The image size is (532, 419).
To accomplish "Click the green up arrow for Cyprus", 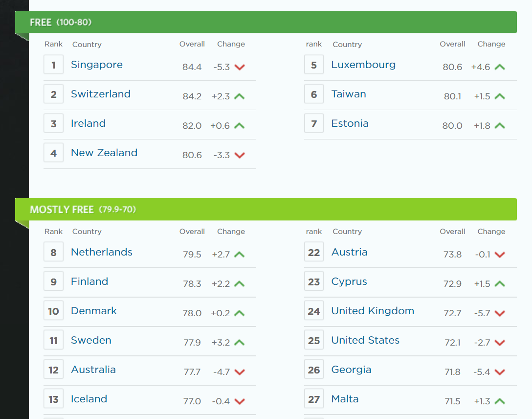I will pyautogui.click(x=500, y=284).
